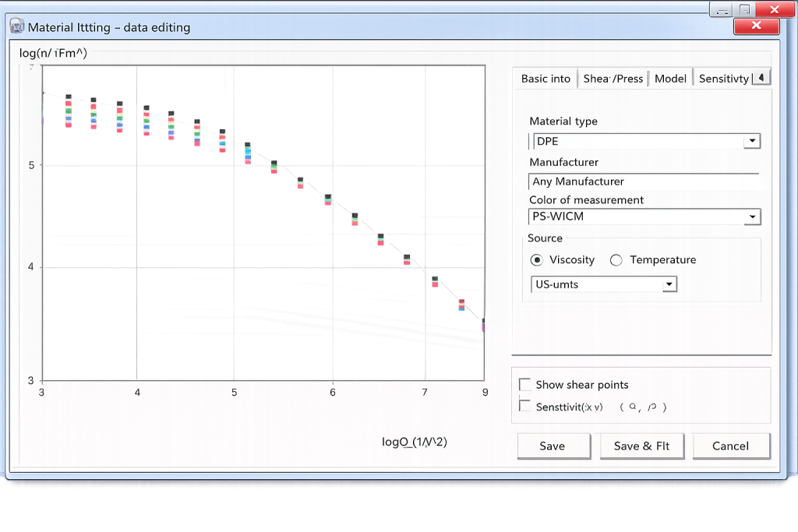Select the Temperature radio button
Viewport: 798px width, 532px height.
(616, 260)
